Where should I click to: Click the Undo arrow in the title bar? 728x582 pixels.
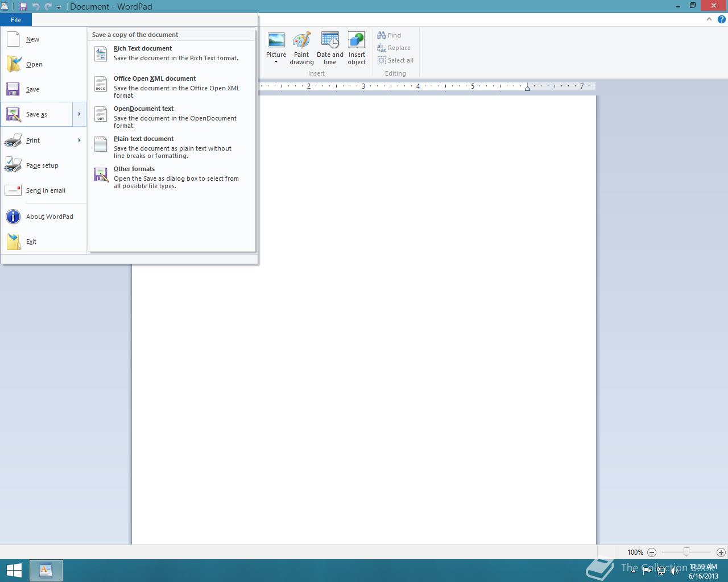pos(36,7)
